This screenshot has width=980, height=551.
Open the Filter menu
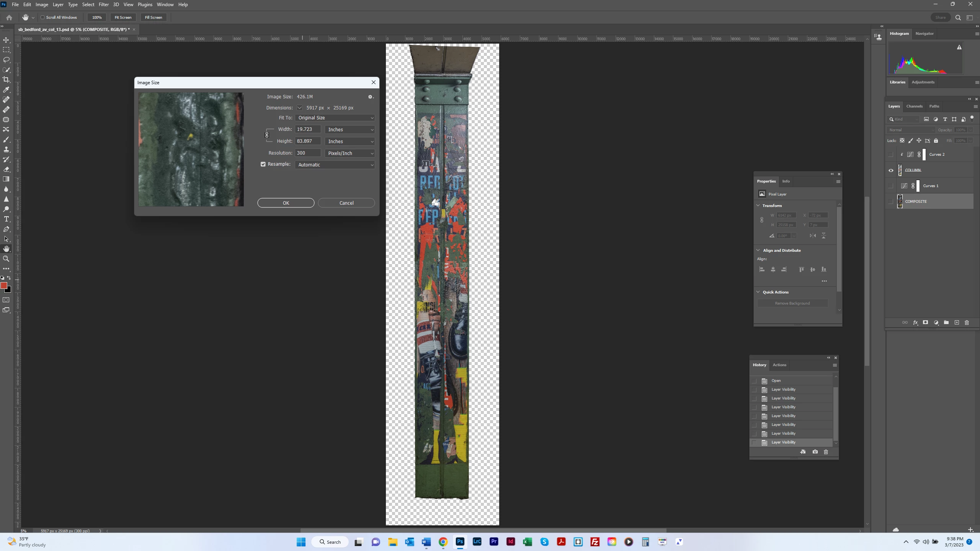tap(103, 5)
